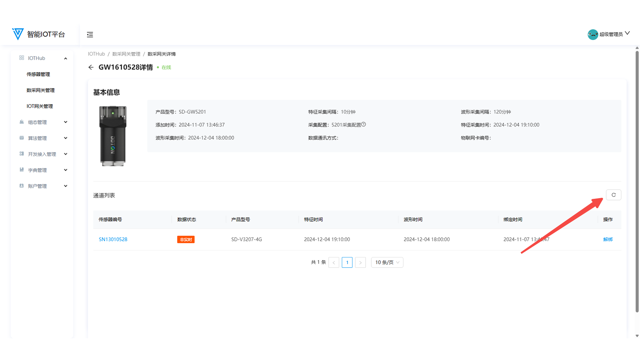The height and width of the screenshot is (362, 644).
Task: Go to next page arrow in pagination
Action: (360, 262)
